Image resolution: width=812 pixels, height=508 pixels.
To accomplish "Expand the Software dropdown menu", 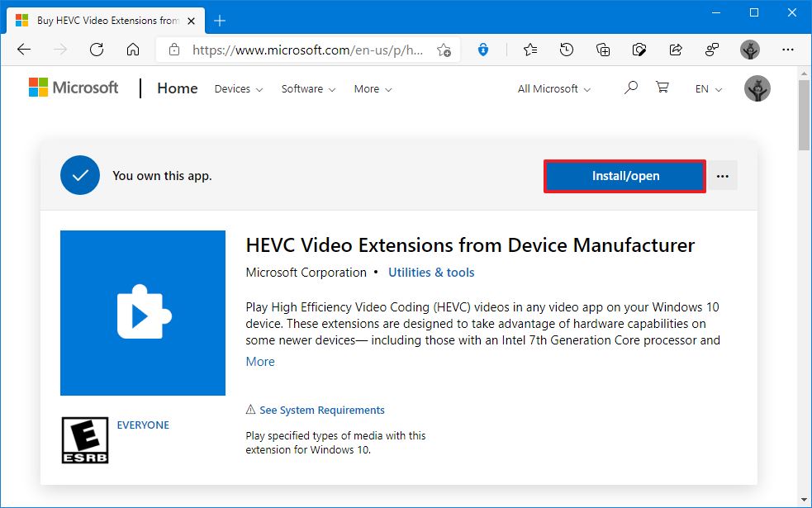I will [x=308, y=89].
